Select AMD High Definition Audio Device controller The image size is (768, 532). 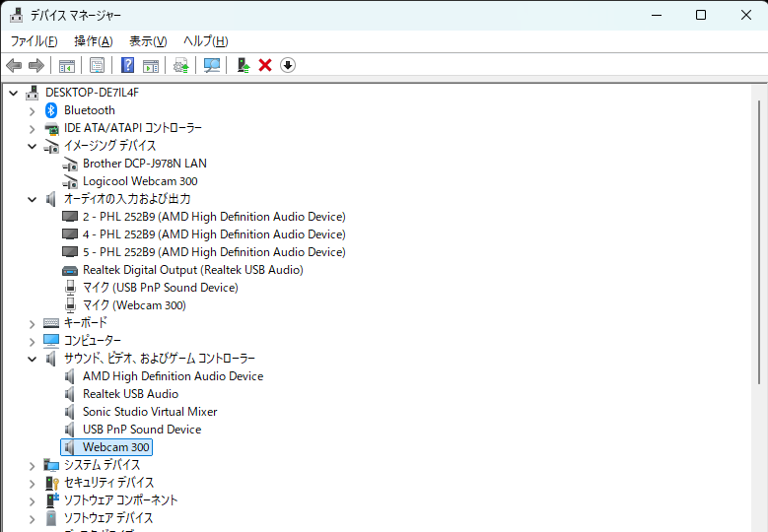click(x=173, y=376)
